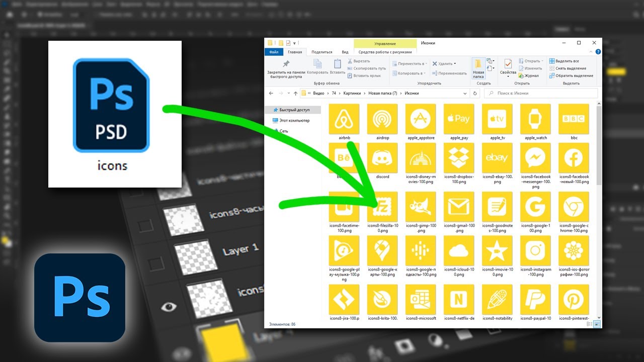Viewport: 644px width, 362px height.
Task: Refresh the Иконки folder view
Action: coord(475,94)
